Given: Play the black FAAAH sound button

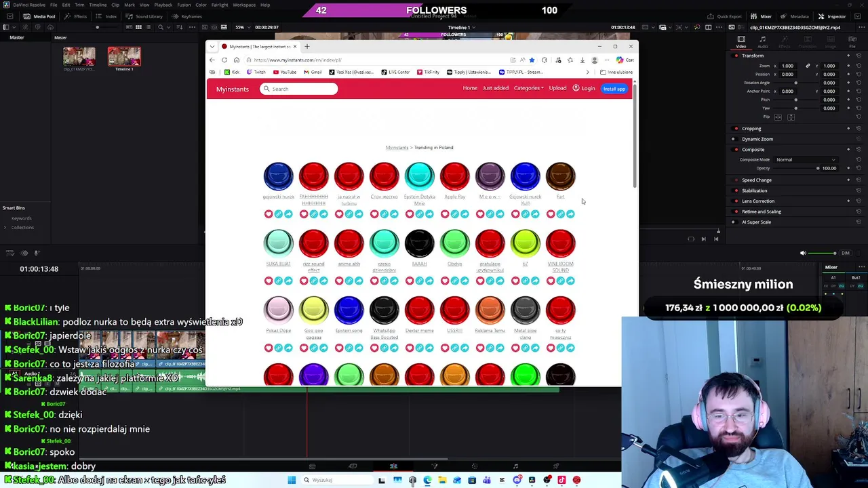Looking at the screenshot, I should tap(420, 243).
